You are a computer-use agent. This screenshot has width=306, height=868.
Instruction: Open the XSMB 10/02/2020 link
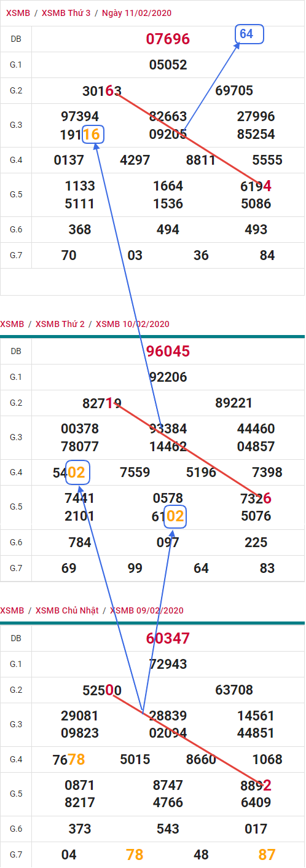[x=132, y=324]
